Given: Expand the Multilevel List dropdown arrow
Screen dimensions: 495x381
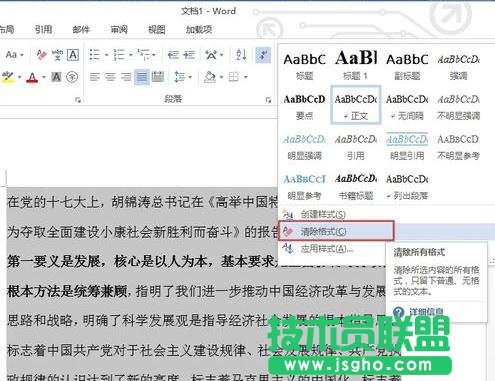Looking at the screenshot, I should tap(154, 55).
